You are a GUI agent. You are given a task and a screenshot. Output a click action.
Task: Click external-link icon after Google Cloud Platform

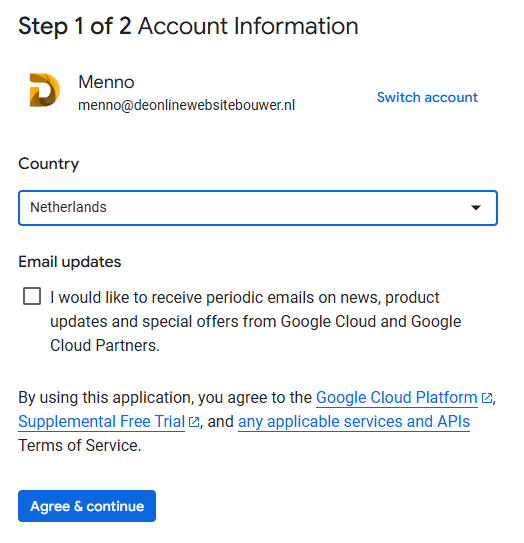click(x=487, y=398)
